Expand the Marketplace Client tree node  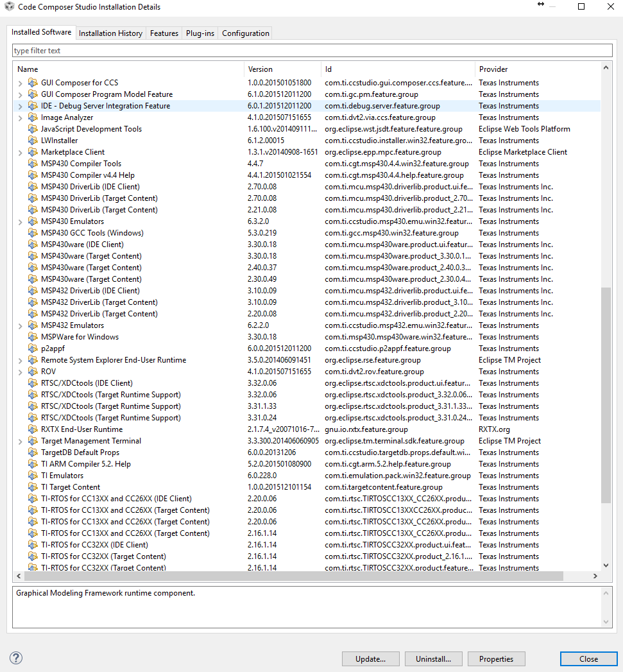coord(20,153)
